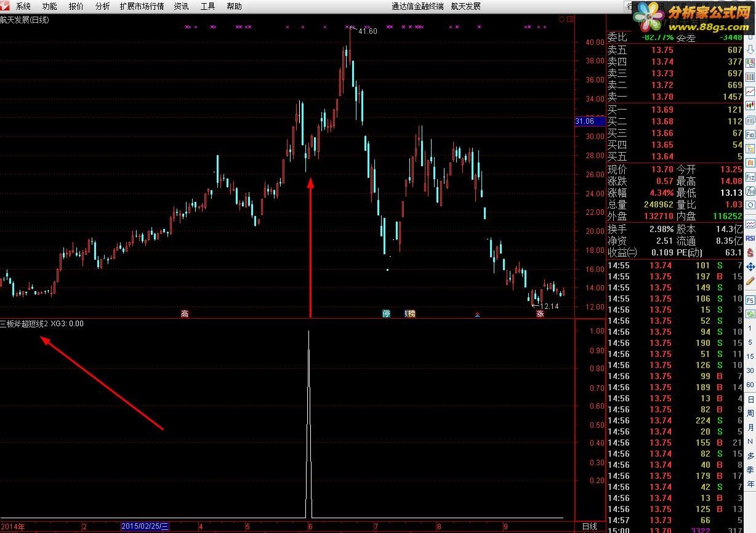This screenshot has width=756, height=533.
Task: Switch to 1-minute period
Action: tap(750, 328)
